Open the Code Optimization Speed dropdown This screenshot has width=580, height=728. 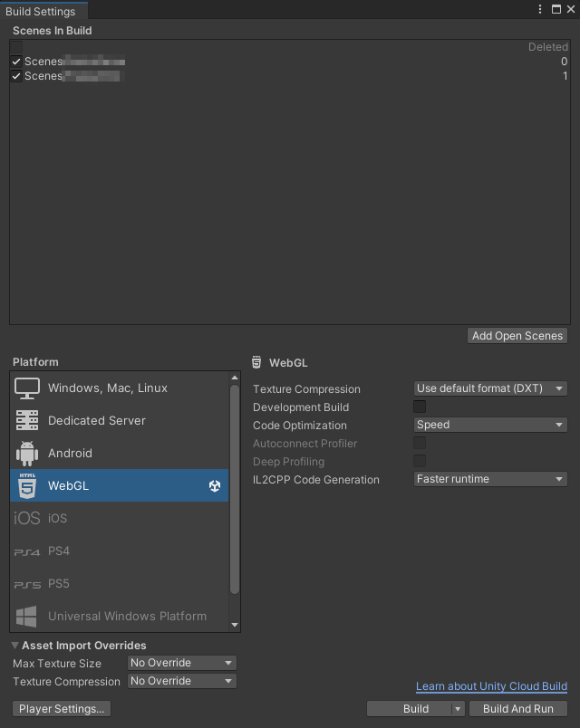(x=490, y=425)
